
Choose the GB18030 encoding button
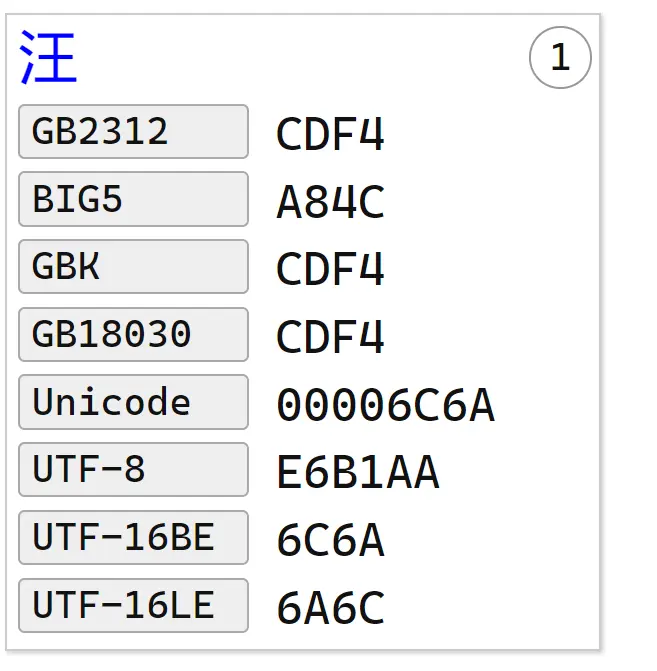tap(133, 334)
